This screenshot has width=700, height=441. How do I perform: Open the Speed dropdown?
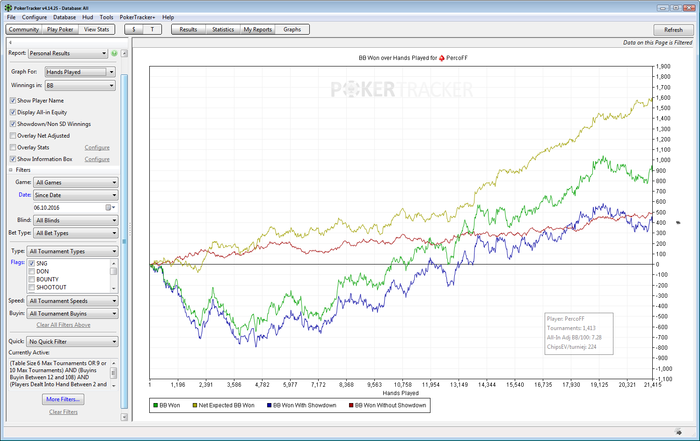pyautogui.click(x=72, y=301)
